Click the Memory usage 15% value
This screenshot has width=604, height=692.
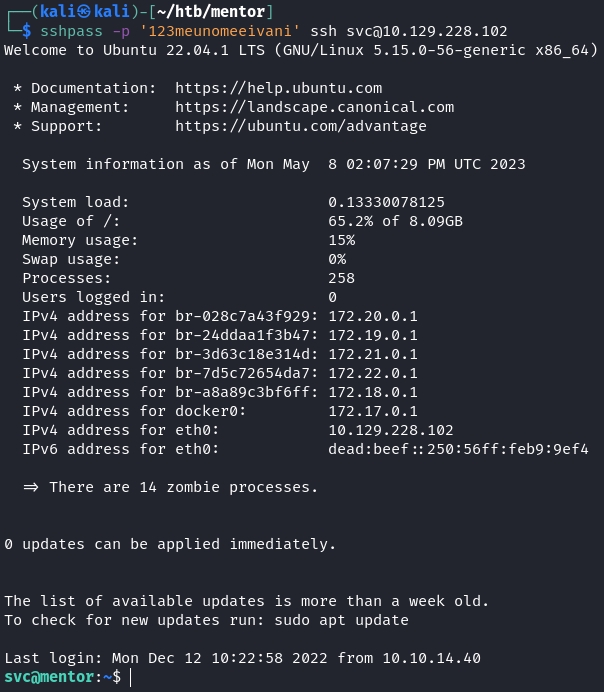click(x=341, y=240)
